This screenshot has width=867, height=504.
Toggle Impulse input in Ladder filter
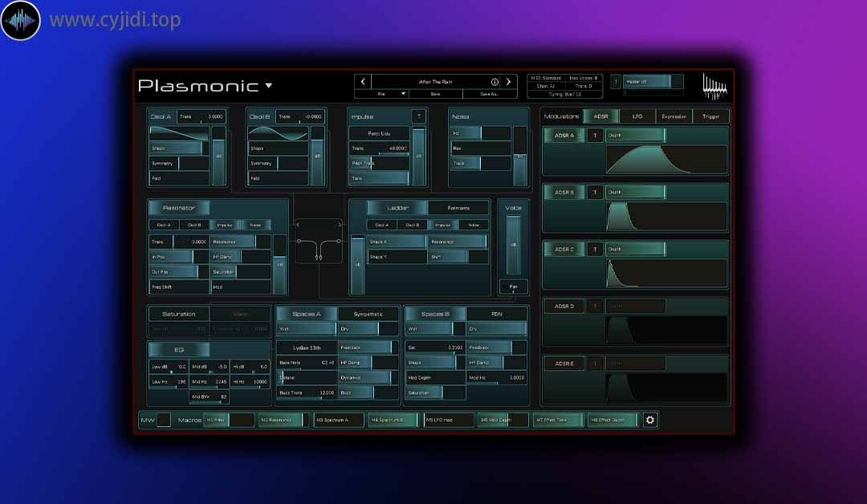pyautogui.click(x=443, y=225)
